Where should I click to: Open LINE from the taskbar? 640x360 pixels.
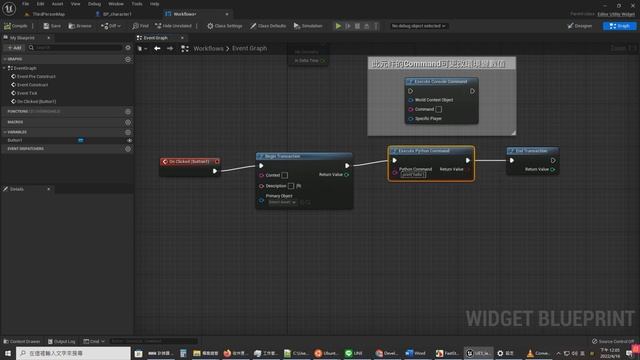coord(353,353)
